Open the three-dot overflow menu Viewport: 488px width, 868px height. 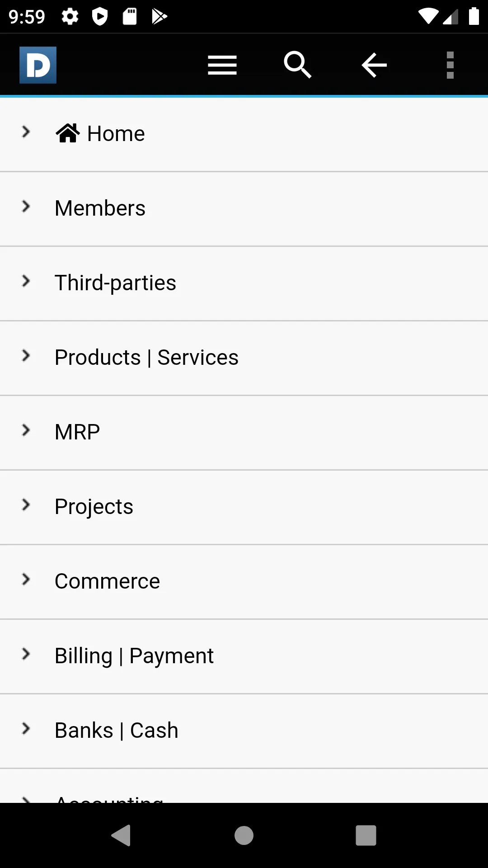450,65
